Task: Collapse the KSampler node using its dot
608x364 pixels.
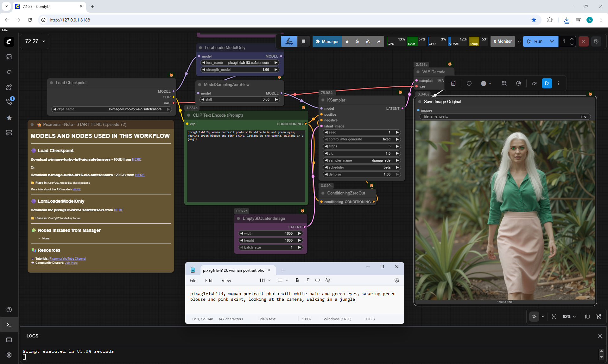Action: [323, 100]
